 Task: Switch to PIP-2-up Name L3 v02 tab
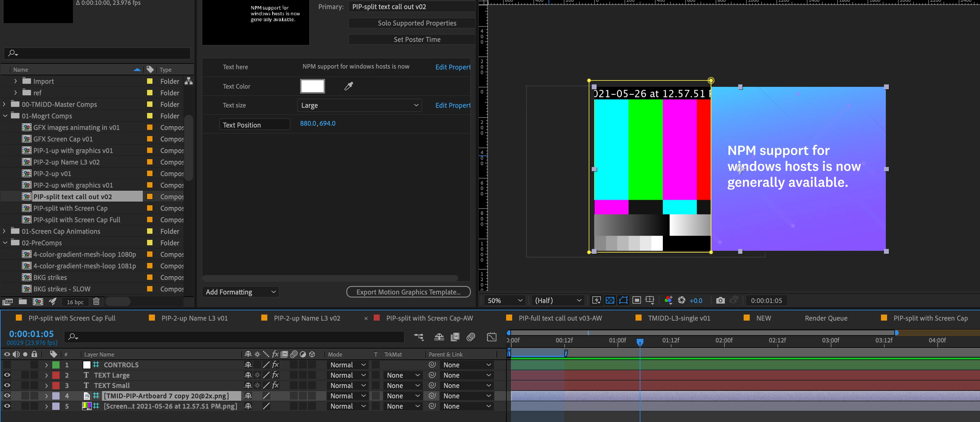point(307,318)
